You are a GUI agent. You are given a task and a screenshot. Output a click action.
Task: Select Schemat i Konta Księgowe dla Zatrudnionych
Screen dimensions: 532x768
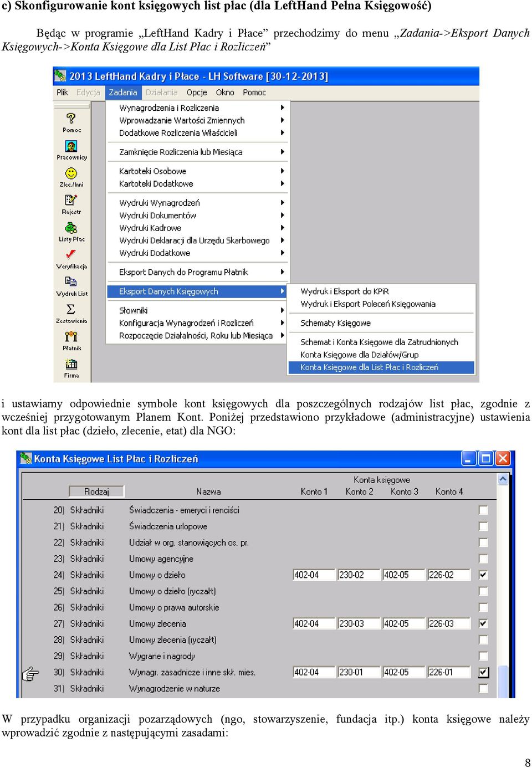point(381,342)
